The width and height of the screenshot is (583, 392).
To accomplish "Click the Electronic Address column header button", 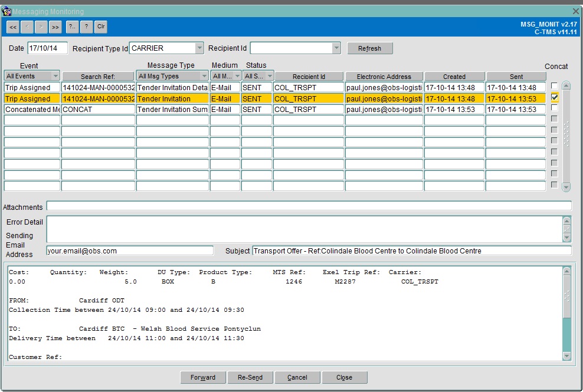I will click(x=384, y=77).
